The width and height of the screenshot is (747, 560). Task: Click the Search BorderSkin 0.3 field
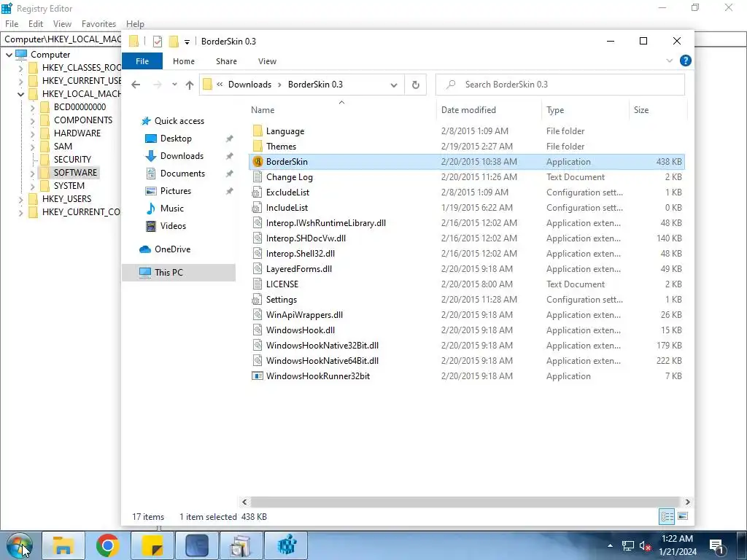[560, 85]
